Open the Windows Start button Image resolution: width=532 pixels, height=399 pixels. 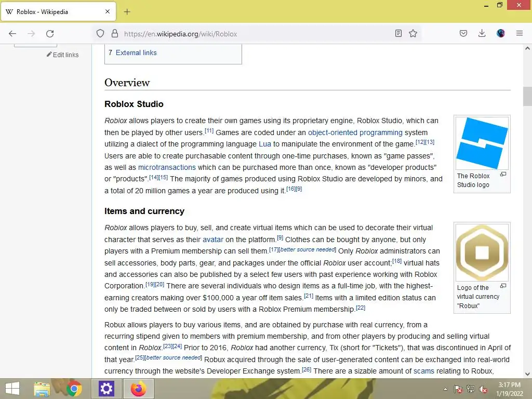[x=12, y=389]
